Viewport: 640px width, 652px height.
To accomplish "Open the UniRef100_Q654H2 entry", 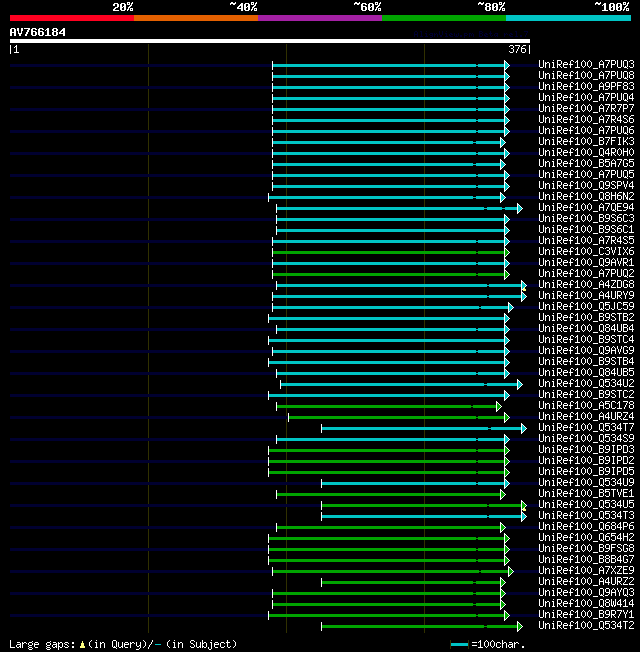I will click(586, 537).
